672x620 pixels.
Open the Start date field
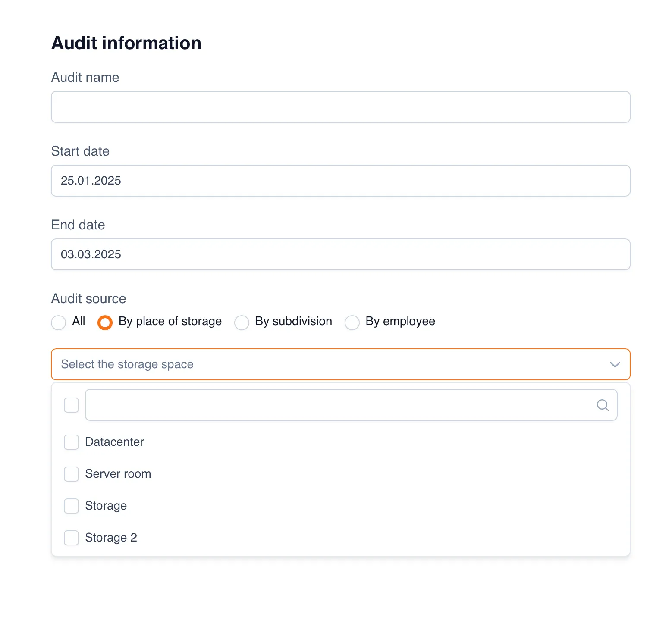(340, 181)
